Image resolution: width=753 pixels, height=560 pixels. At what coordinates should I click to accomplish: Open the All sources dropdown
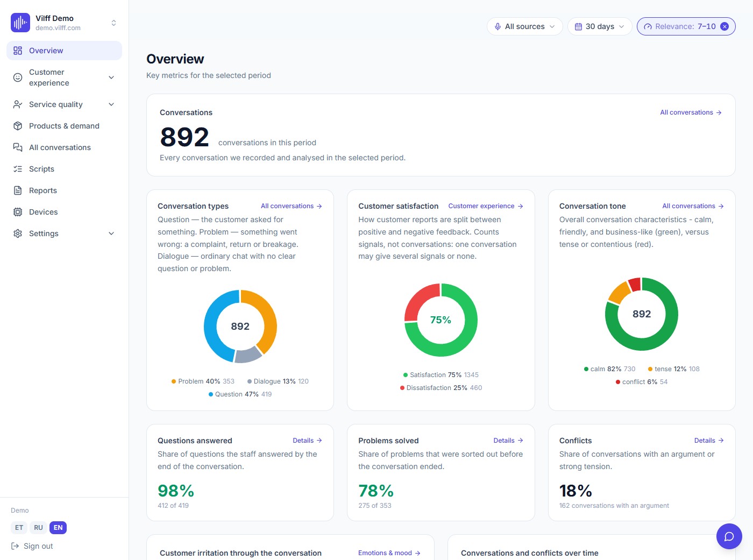[525, 26]
